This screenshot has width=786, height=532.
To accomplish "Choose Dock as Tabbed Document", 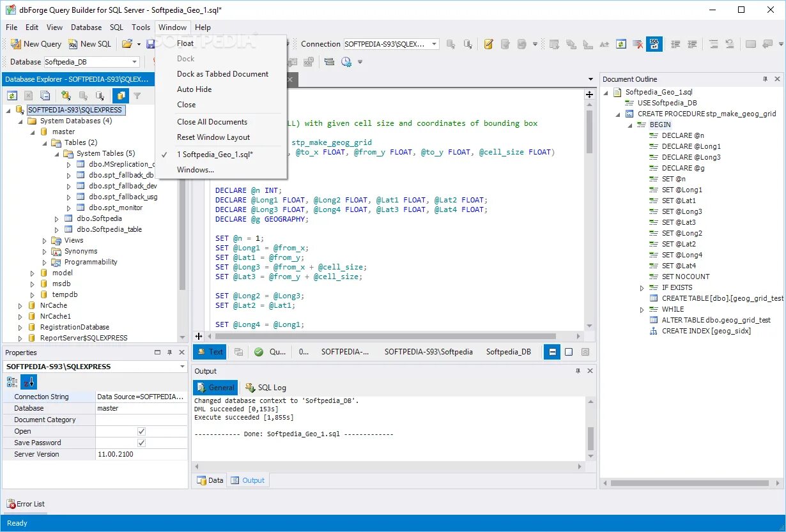I will (222, 74).
